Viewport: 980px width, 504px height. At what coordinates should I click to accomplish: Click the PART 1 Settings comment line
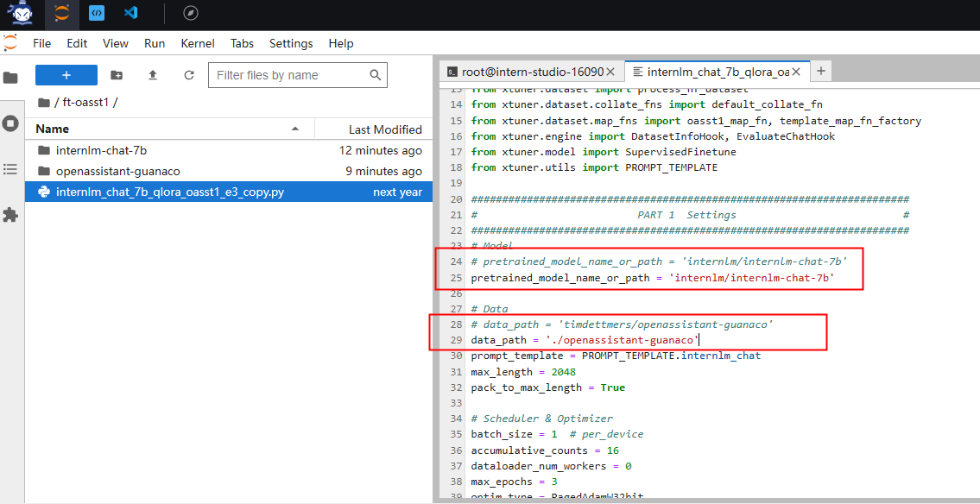tap(690, 215)
